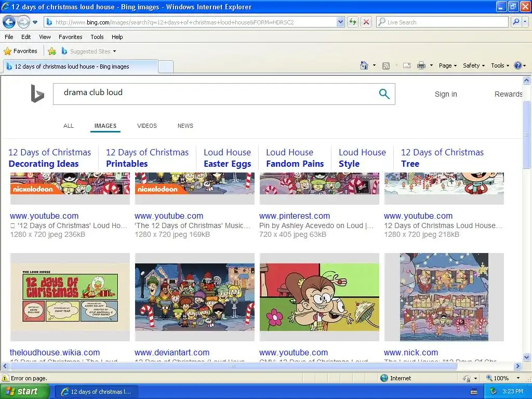Select 12 Days of Christmas Tree suggestion
The height and width of the screenshot is (399, 532).
point(442,158)
